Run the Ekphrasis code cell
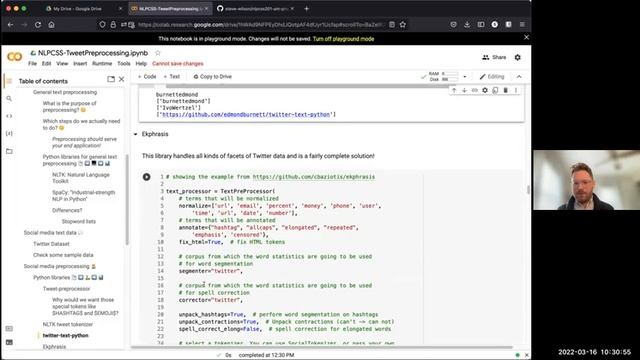This screenshot has width=640, height=360. [x=147, y=177]
